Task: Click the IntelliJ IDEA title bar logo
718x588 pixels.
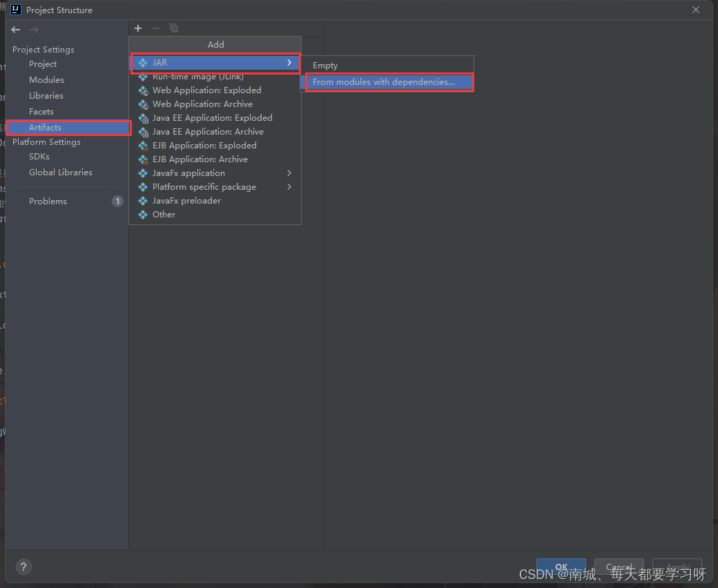Action: [15, 10]
